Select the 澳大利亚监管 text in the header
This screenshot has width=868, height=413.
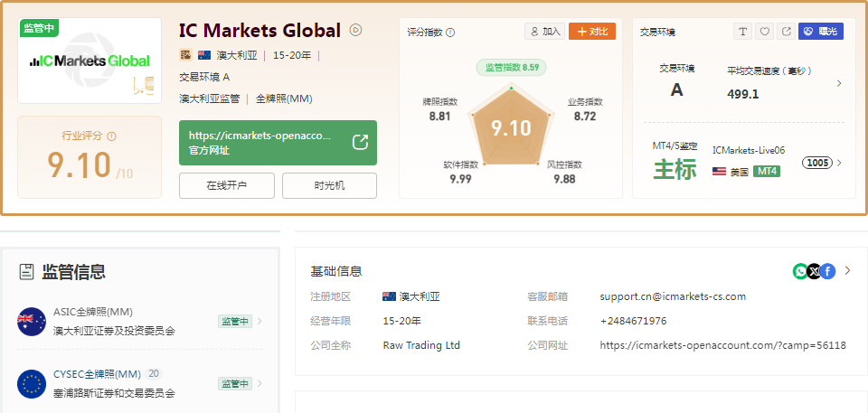(x=209, y=99)
